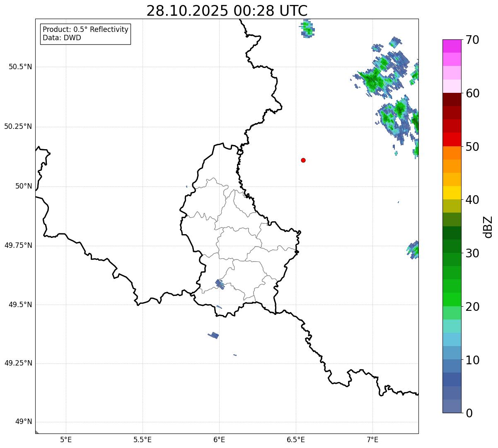Click the longitude label "6.5°E"
This screenshot has height=448, width=498.
coord(296,439)
